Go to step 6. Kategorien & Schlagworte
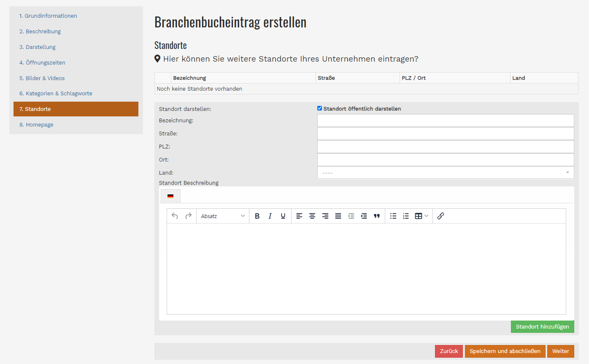The height and width of the screenshot is (364, 589). click(56, 94)
